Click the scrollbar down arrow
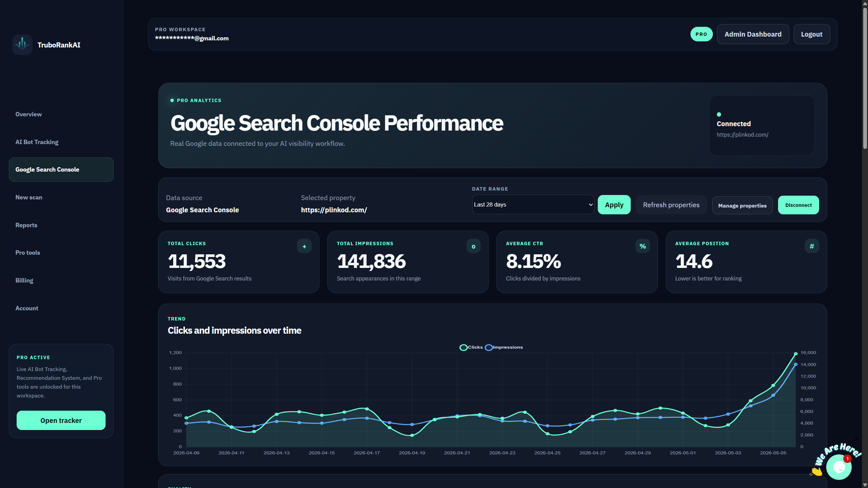This screenshot has width=868, height=488. click(865, 485)
